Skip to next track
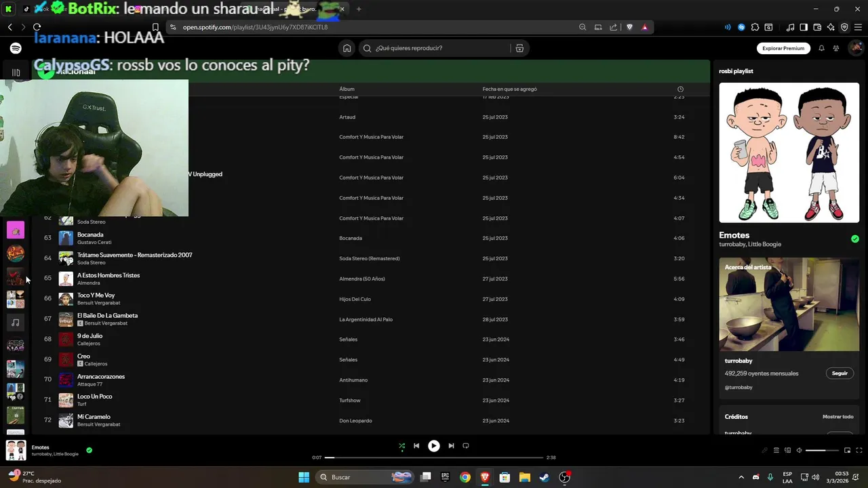 tap(451, 446)
